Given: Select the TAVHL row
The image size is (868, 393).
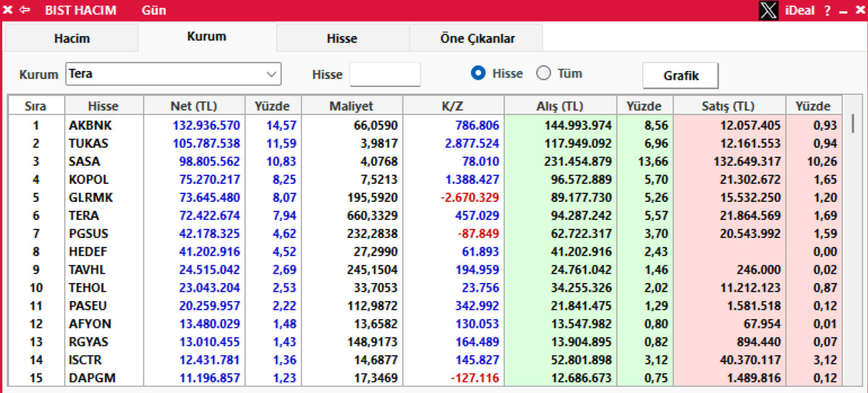Looking at the screenshot, I should [x=425, y=270].
